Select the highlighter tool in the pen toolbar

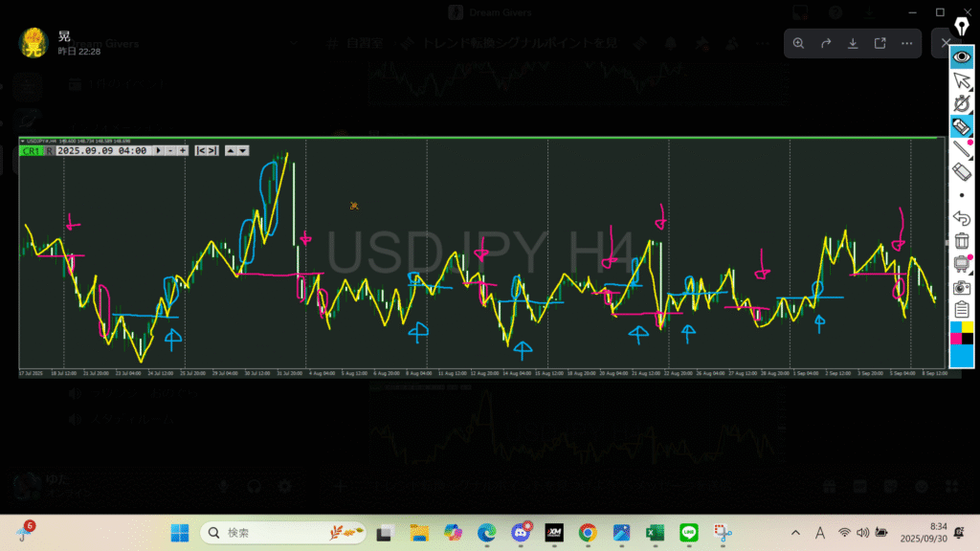pos(962,126)
